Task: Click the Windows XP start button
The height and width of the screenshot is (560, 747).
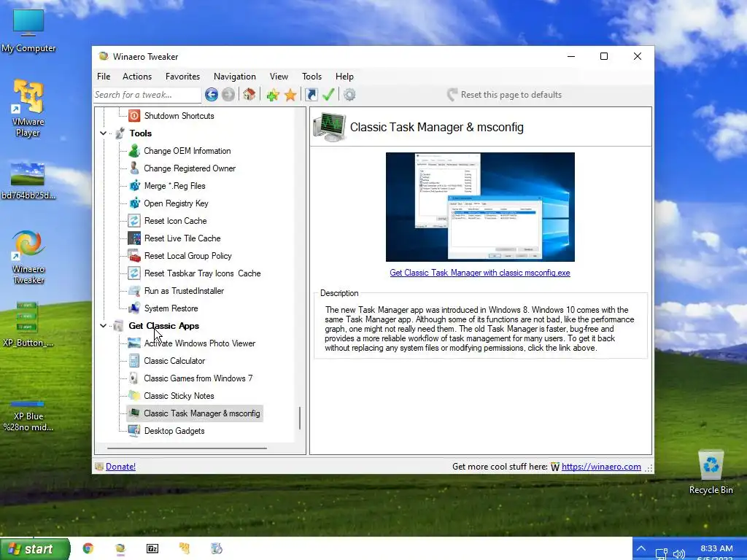Action: [x=35, y=549]
